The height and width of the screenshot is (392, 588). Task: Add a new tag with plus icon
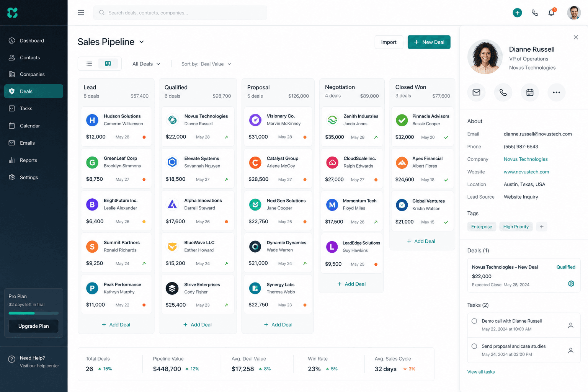541,227
